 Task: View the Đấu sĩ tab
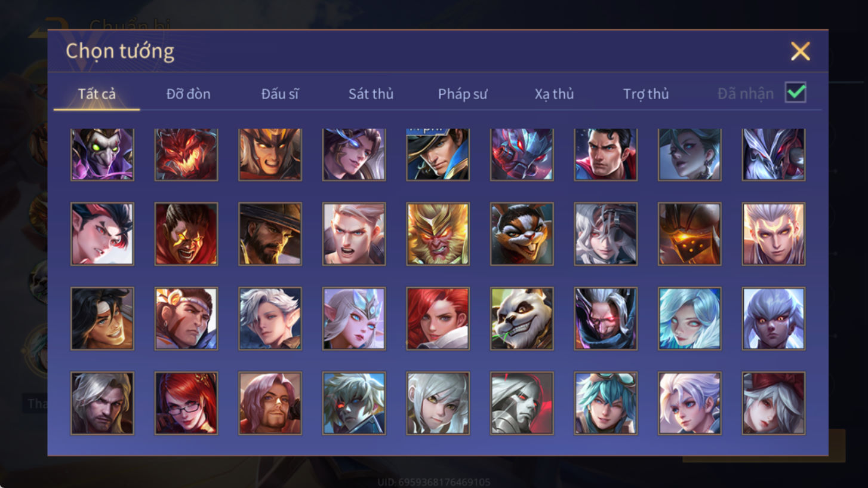point(280,94)
